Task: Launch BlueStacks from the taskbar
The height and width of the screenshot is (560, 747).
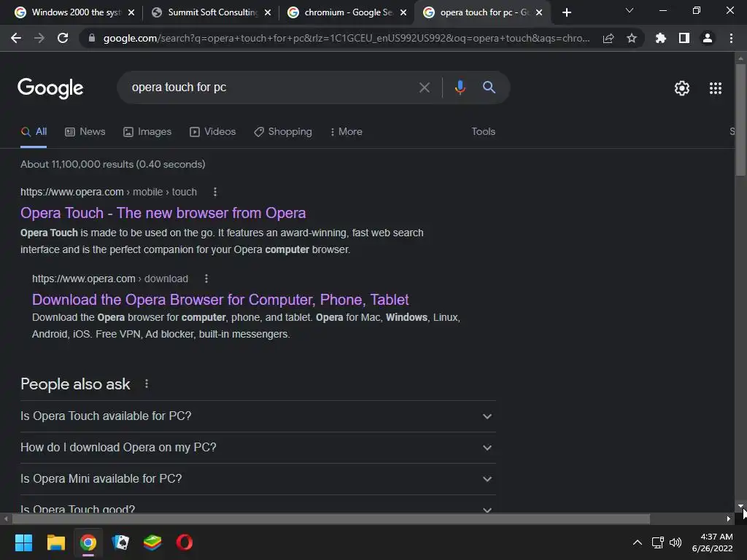Action: pyautogui.click(x=152, y=542)
